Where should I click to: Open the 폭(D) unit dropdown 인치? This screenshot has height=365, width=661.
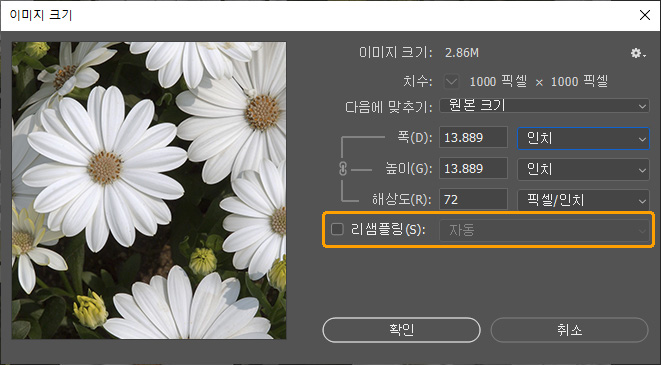[x=583, y=138]
